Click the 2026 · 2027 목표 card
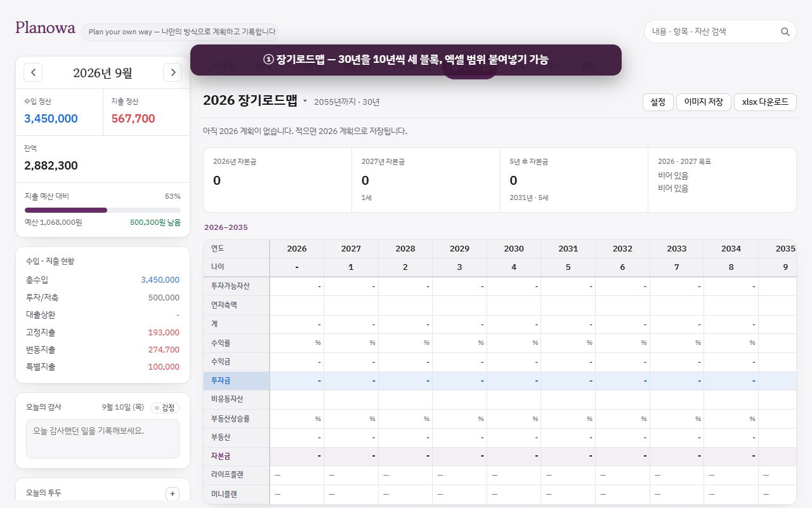The image size is (812, 508). [x=722, y=180]
